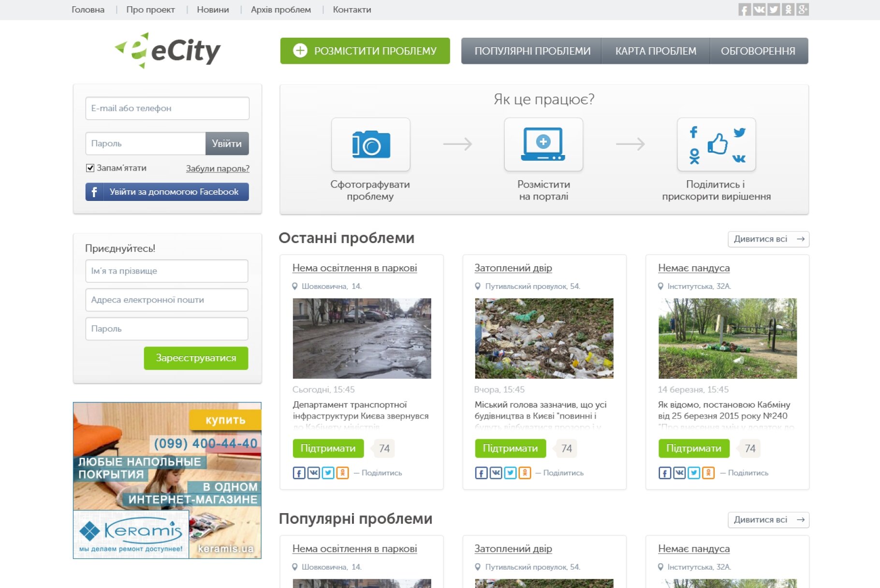The width and height of the screenshot is (880, 588).
Task: Share 'Немає пандуса' on Odnoklassniki
Action: tap(708, 473)
